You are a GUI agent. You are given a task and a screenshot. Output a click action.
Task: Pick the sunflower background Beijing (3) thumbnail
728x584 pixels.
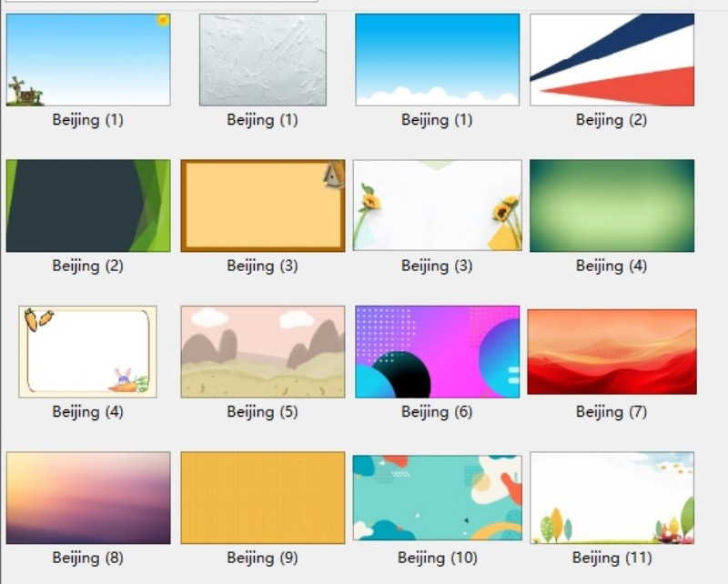pyautogui.click(x=438, y=206)
